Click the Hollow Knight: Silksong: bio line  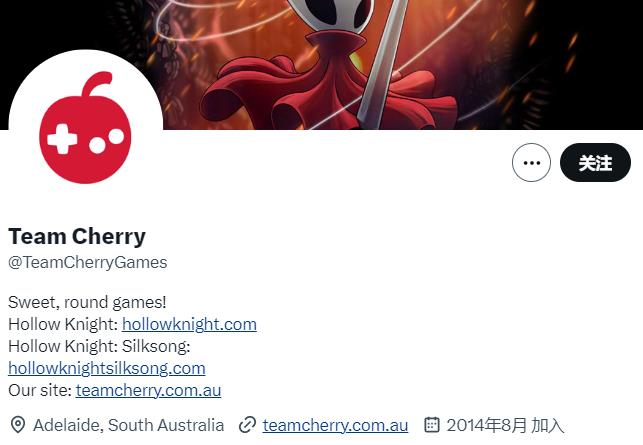pyautogui.click(x=99, y=346)
